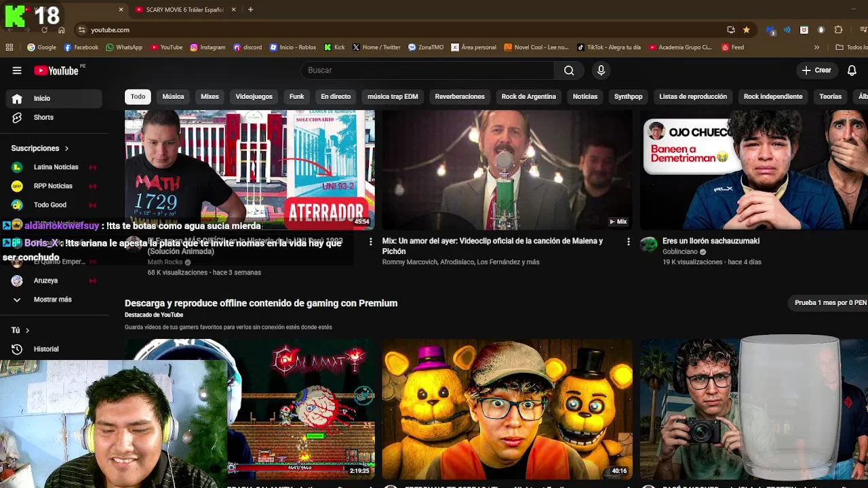
Task: Open the YouTube hamburger guide menu
Action: [17, 70]
